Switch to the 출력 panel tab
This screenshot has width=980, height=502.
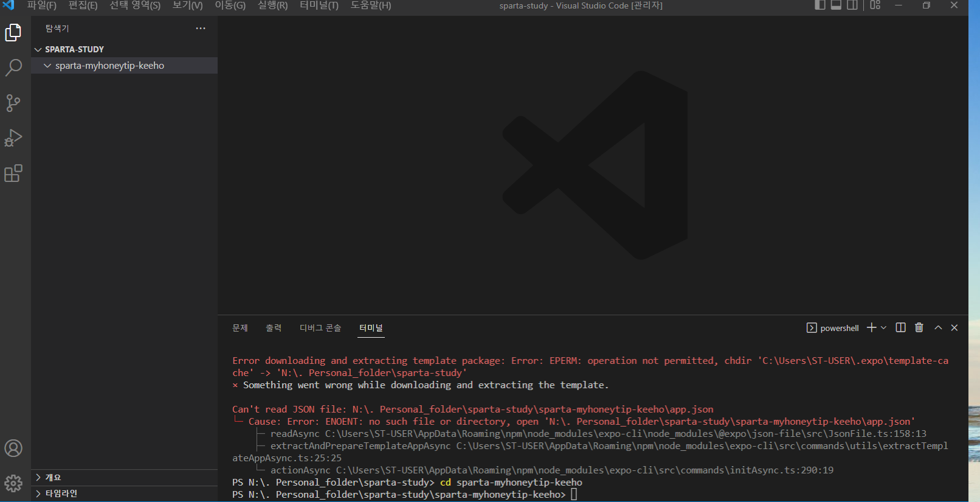point(274,328)
